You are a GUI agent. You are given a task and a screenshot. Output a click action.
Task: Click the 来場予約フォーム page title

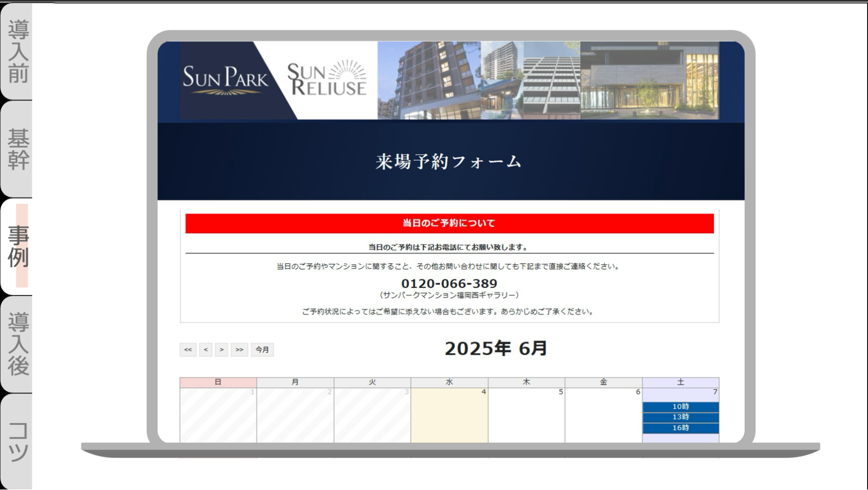449,162
